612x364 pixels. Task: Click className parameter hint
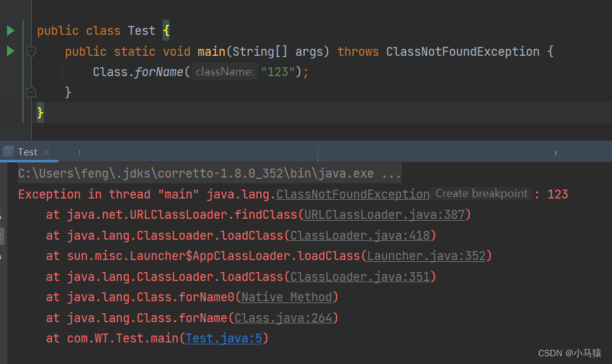pos(225,72)
